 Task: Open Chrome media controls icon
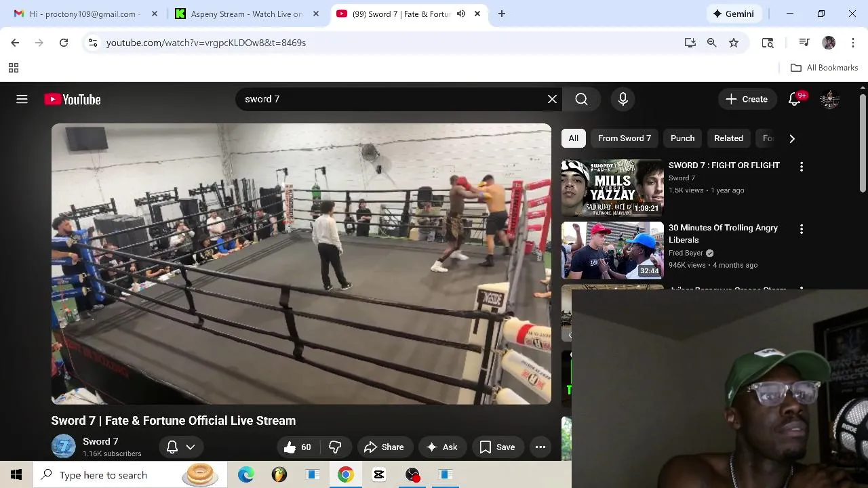tap(804, 43)
